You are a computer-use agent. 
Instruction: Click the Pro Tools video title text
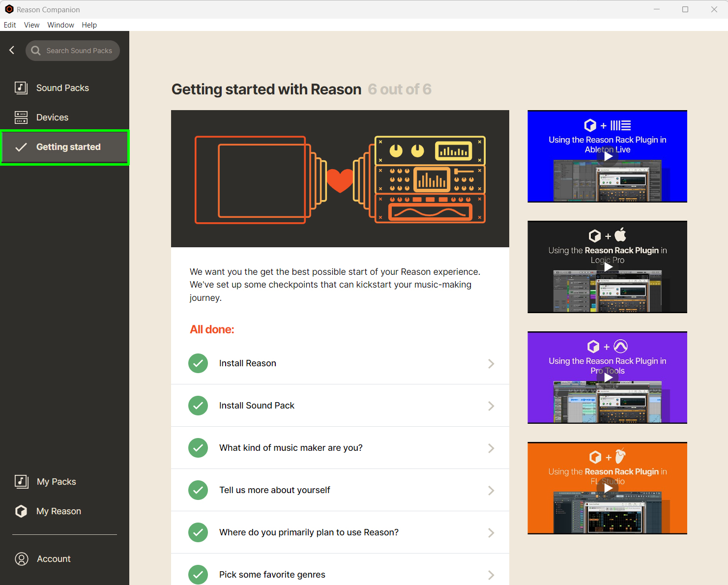[x=608, y=366]
